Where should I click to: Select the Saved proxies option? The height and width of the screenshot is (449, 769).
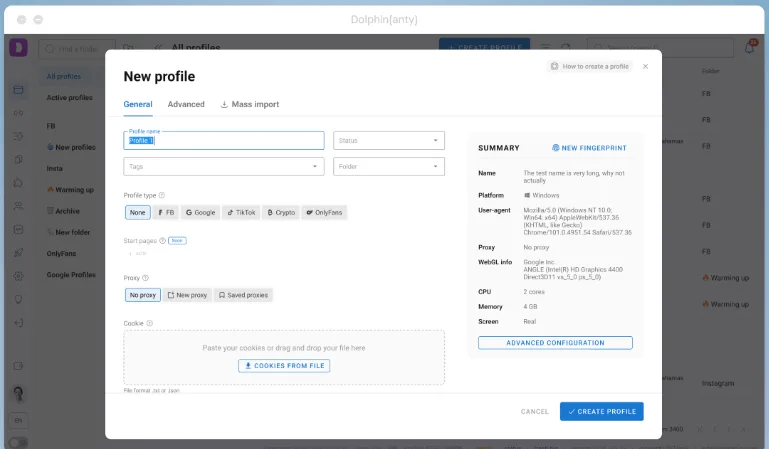[243, 295]
